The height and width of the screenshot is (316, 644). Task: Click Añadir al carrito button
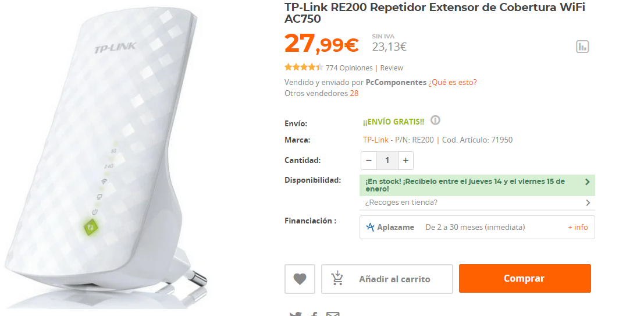387,279
